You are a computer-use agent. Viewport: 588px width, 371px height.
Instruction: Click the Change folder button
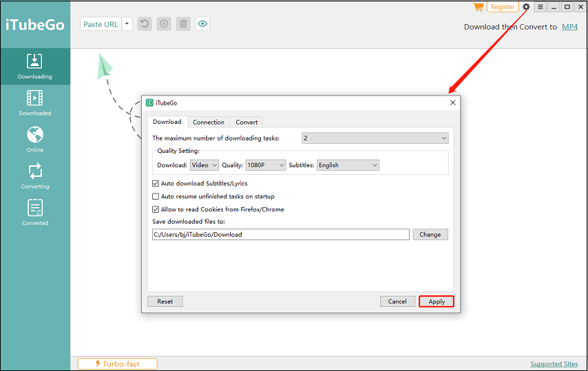[430, 235]
